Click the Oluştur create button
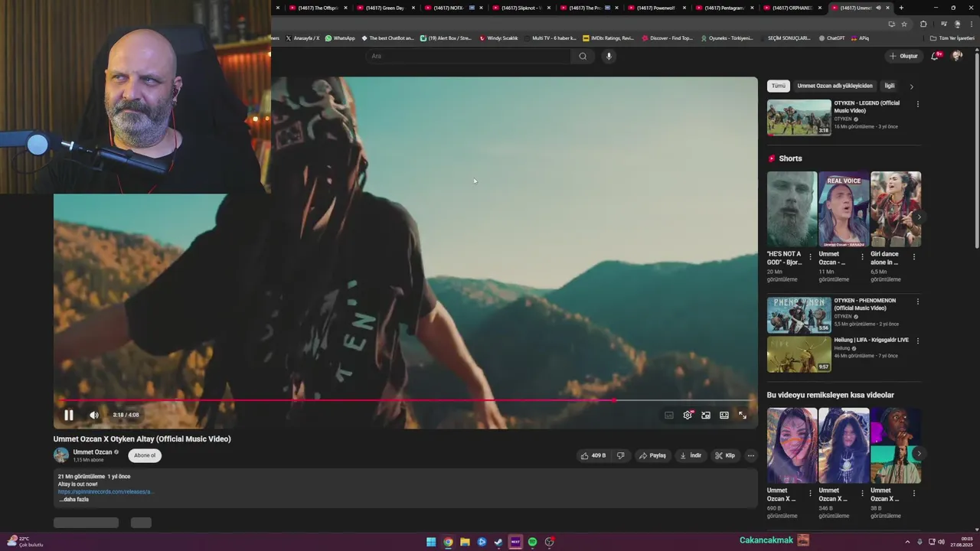980x551 pixels. (903, 56)
